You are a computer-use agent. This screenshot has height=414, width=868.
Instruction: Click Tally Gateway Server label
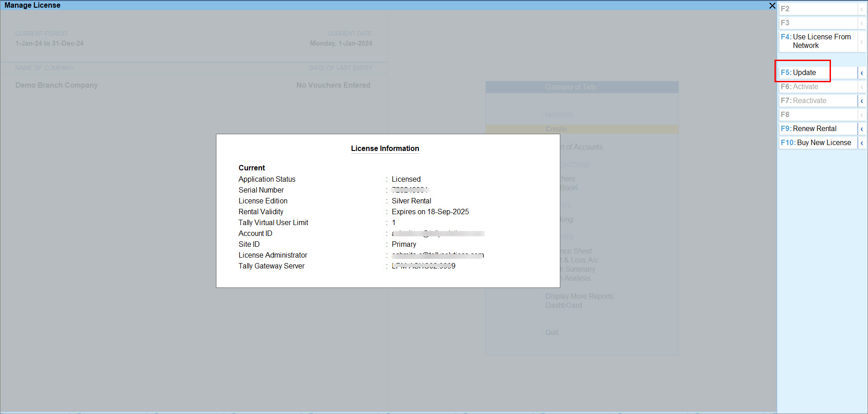pyautogui.click(x=272, y=266)
